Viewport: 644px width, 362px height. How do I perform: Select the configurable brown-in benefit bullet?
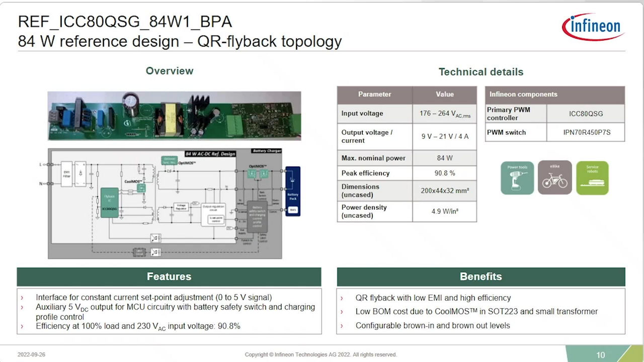point(433,326)
